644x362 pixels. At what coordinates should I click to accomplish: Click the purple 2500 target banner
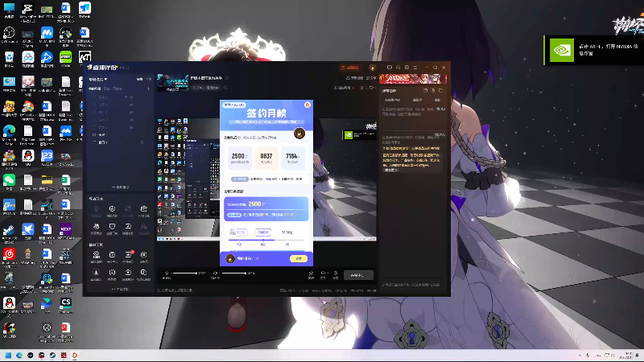tap(266, 208)
